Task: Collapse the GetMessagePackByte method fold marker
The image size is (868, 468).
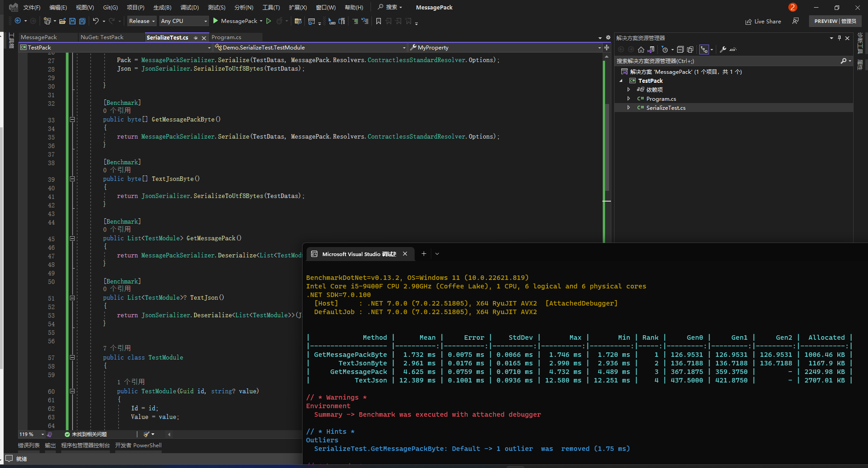Action: tap(72, 119)
